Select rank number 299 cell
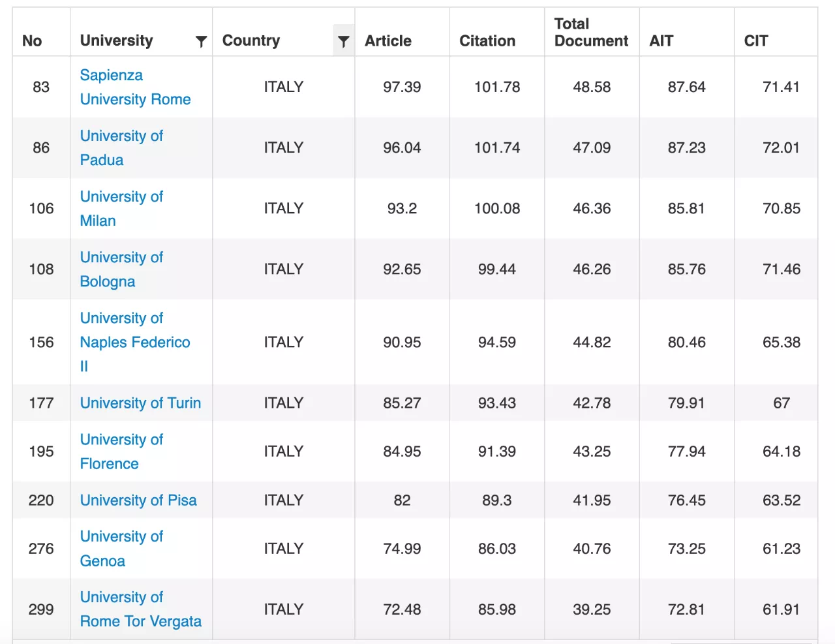The image size is (835, 644). point(41,609)
